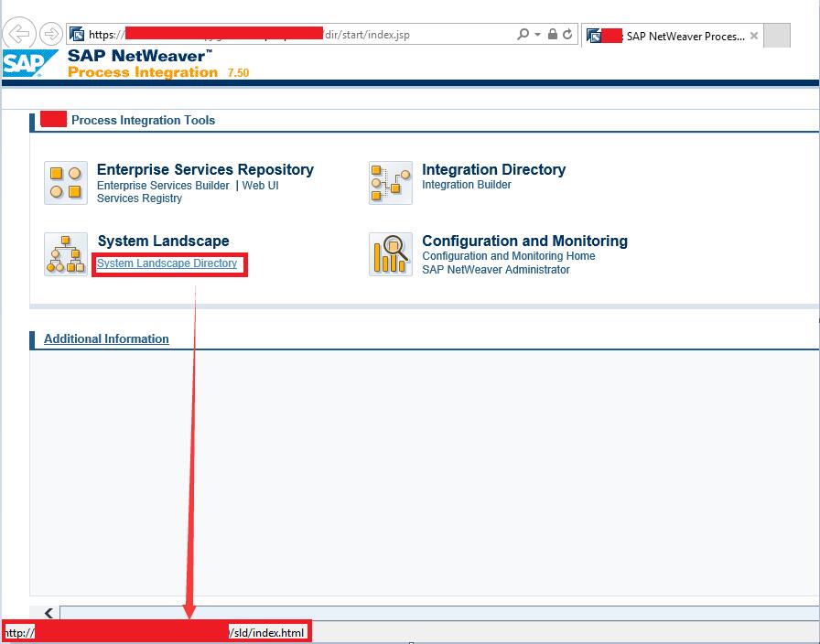Viewport: 820px width, 644px height.
Task: Click the security lock icon
Action: click(552, 35)
